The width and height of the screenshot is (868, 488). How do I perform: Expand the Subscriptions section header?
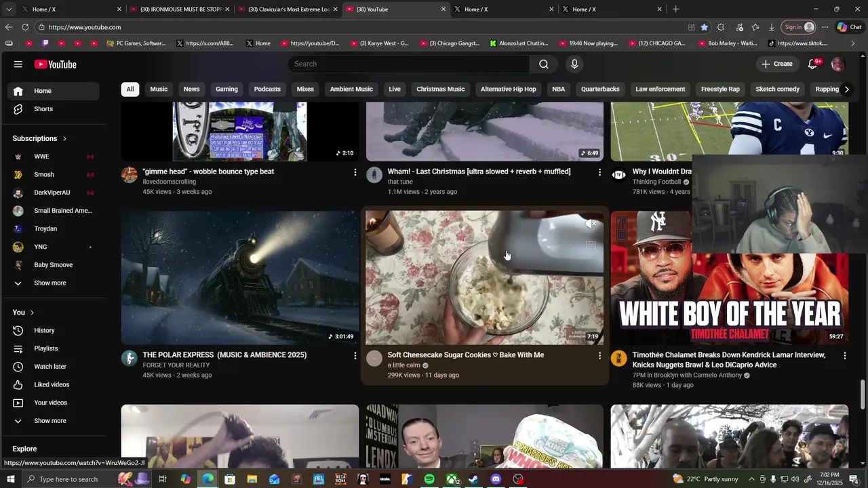[x=39, y=138]
